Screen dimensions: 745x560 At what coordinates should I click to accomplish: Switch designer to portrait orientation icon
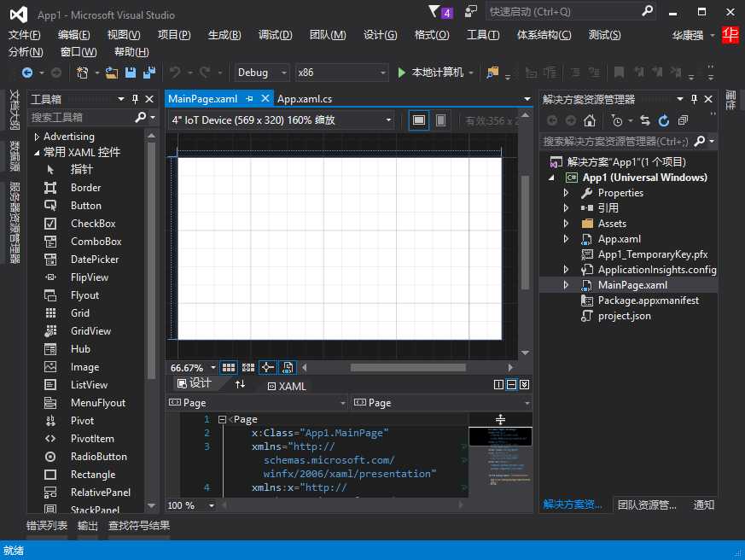tap(441, 120)
